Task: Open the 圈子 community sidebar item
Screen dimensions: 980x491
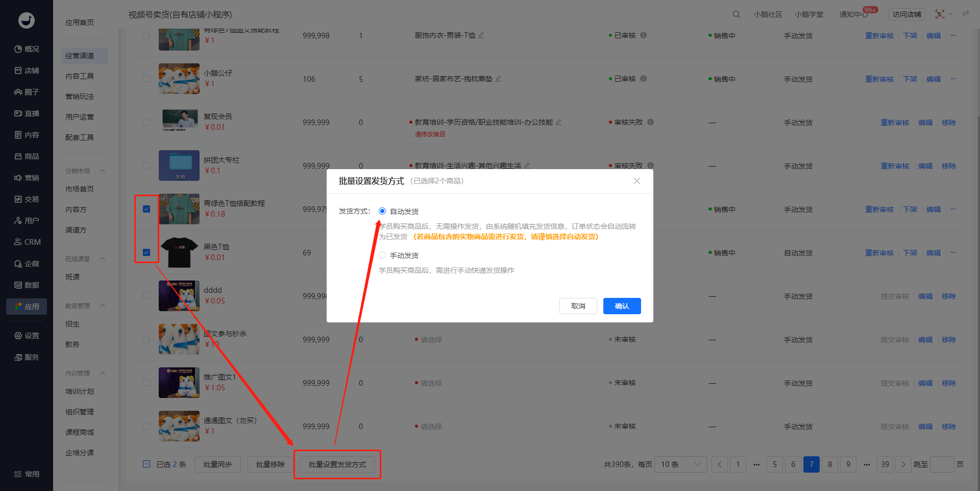Action: coord(27,92)
